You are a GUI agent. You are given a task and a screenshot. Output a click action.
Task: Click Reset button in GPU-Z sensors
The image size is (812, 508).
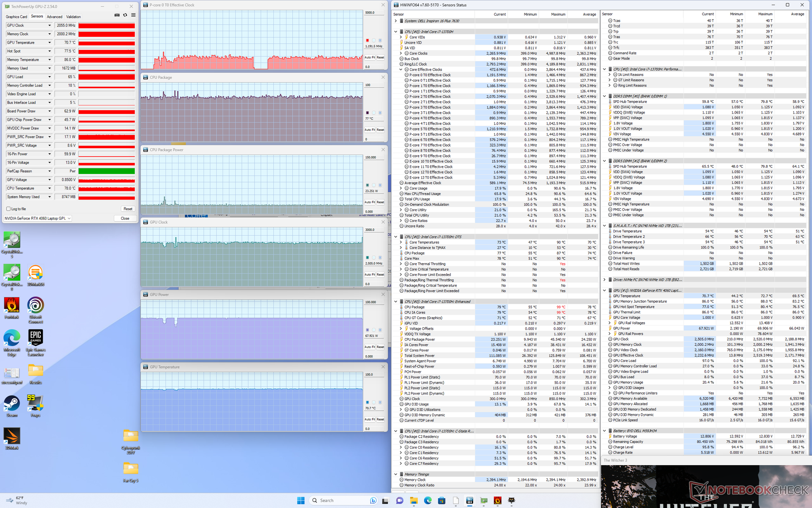tap(128, 209)
